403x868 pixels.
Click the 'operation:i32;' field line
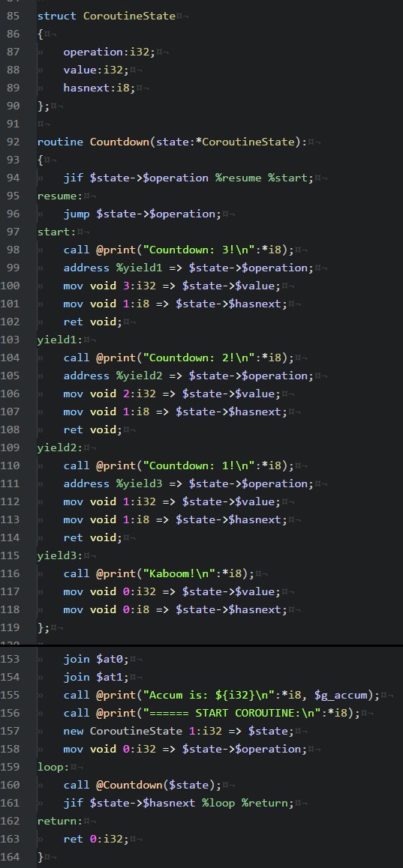tap(110, 52)
